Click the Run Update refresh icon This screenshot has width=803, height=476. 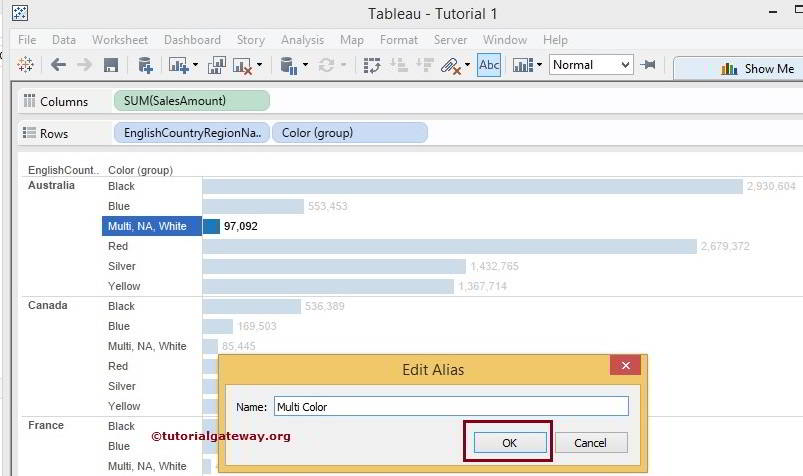pos(326,65)
